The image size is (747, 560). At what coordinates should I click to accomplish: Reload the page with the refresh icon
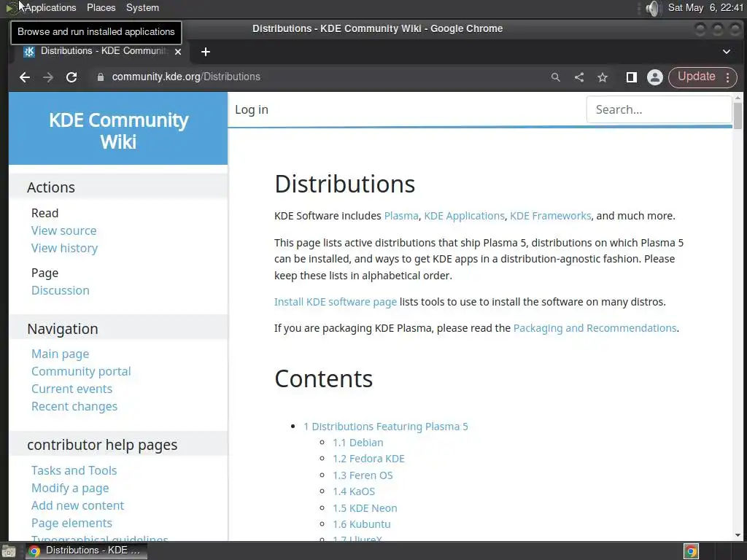71,77
